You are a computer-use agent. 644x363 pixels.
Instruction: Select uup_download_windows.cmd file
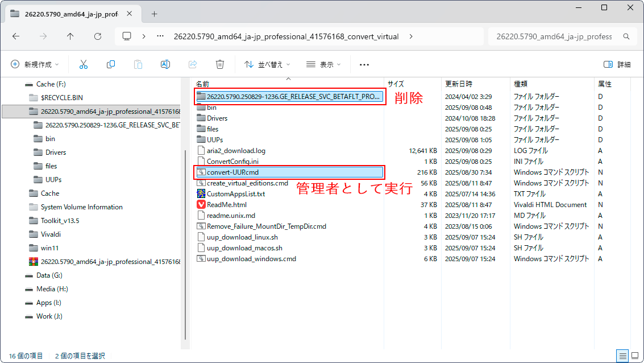pyautogui.click(x=251, y=259)
